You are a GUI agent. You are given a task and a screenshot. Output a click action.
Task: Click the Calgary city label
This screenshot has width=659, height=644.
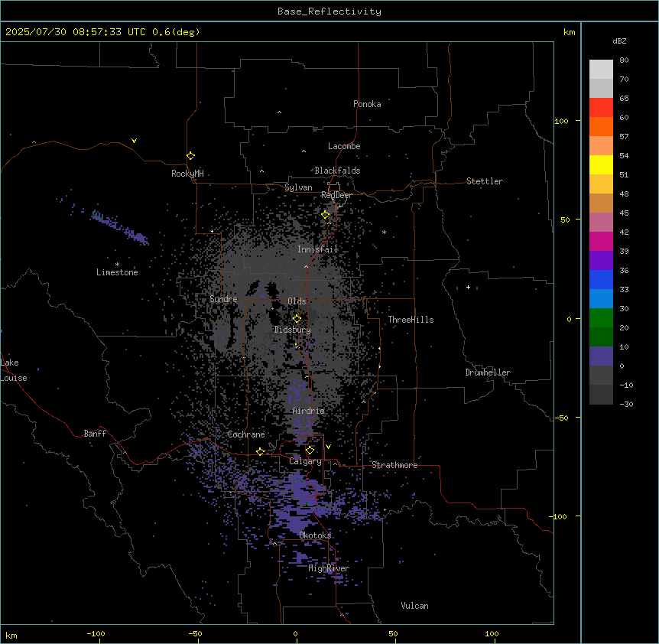point(305,461)
